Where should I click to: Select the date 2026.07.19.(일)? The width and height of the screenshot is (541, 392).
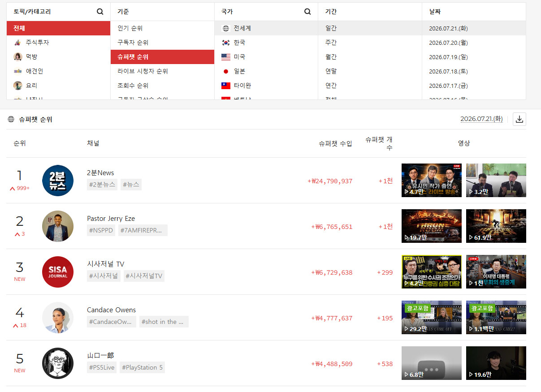coord(474,57)
